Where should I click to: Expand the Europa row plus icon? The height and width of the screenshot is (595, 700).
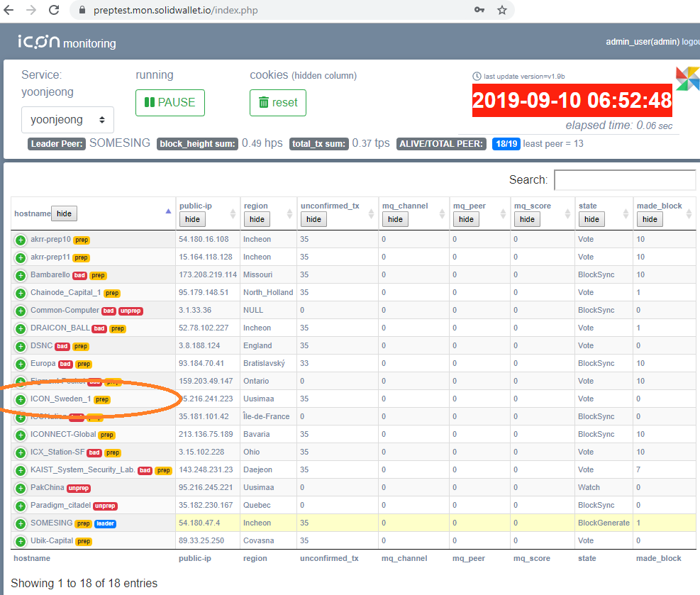pos(21,365)
